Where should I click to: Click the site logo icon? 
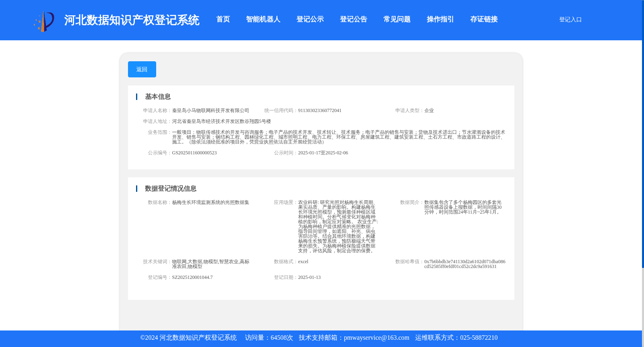tap(44, 21)
